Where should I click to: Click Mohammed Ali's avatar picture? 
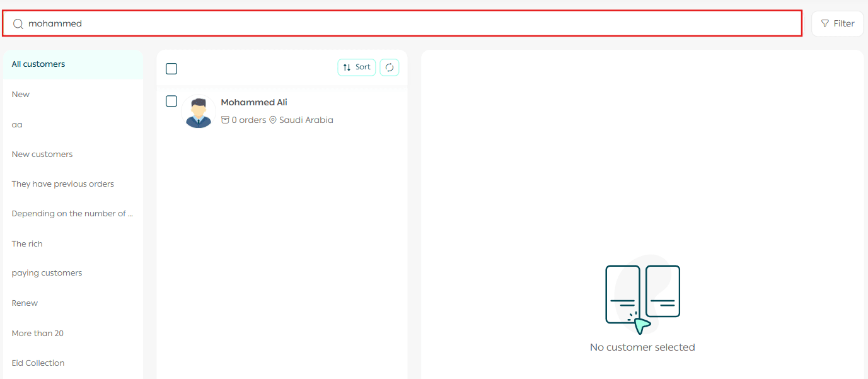point(199,112)
